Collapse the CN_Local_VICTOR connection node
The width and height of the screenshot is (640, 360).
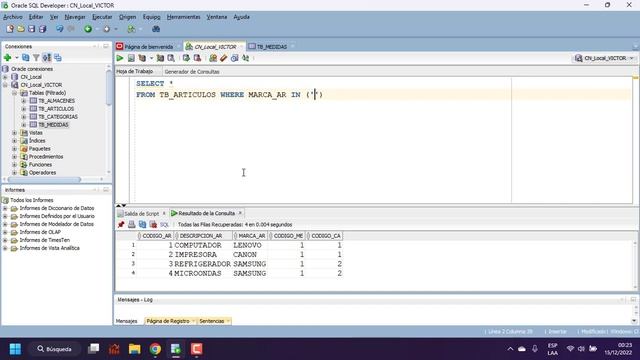(5, 85)
